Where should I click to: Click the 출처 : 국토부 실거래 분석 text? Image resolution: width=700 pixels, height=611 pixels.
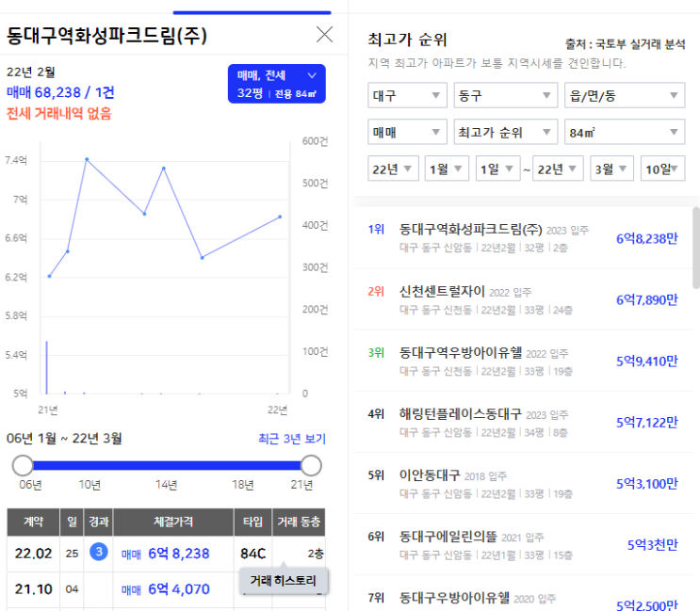coord(625,44)
